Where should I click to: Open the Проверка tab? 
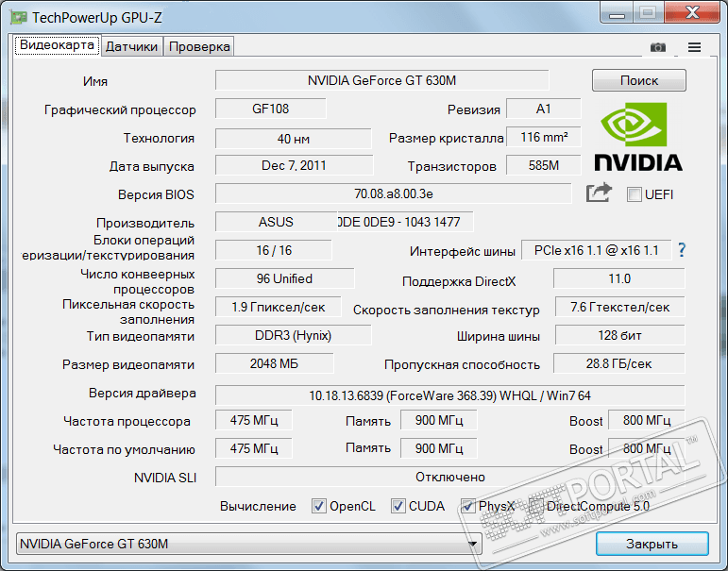[x=199, y=46]
